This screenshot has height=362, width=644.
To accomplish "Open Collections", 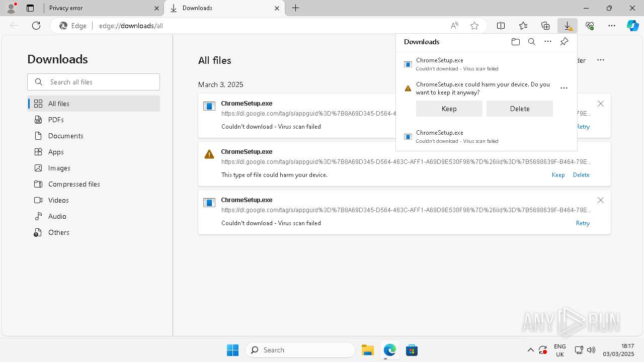I will pyautogui.click(x=545, y=26).
